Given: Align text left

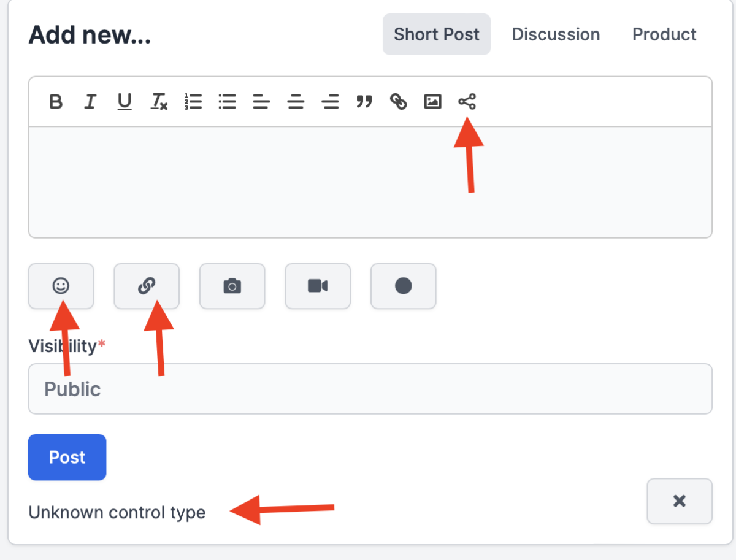Looking at the screenshot, I should 262,102.
